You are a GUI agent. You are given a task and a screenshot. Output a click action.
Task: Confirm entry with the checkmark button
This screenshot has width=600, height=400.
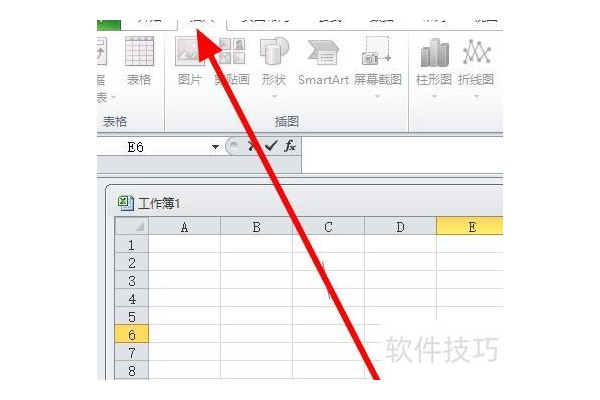271,146
